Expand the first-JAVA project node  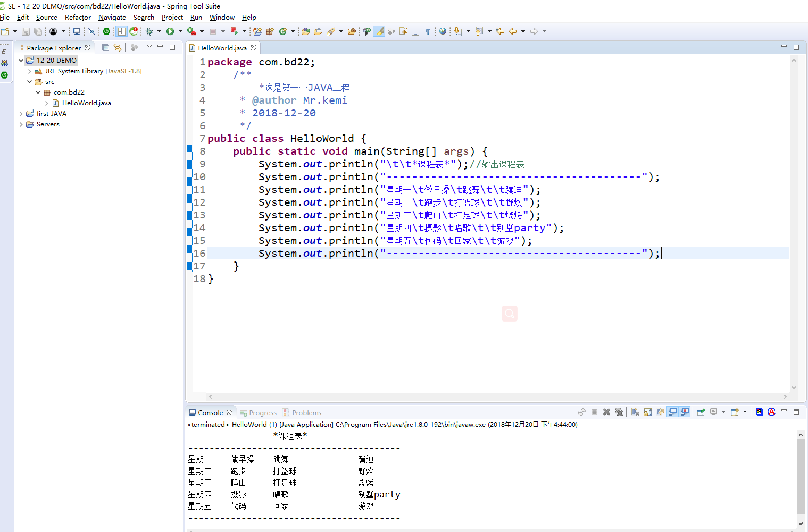pyautogui.click(x=21, y=114)
